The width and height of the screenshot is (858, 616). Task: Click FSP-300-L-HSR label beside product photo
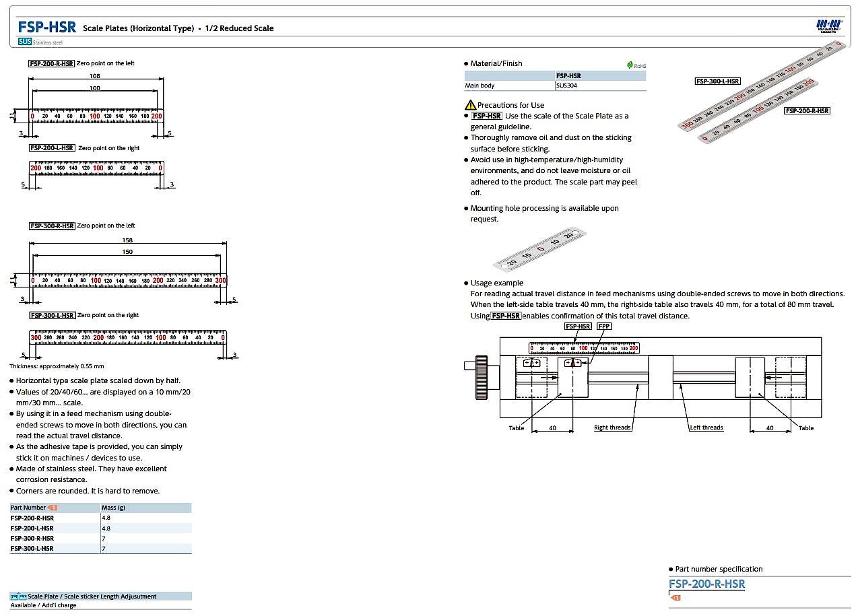click(x=718, y=81)
